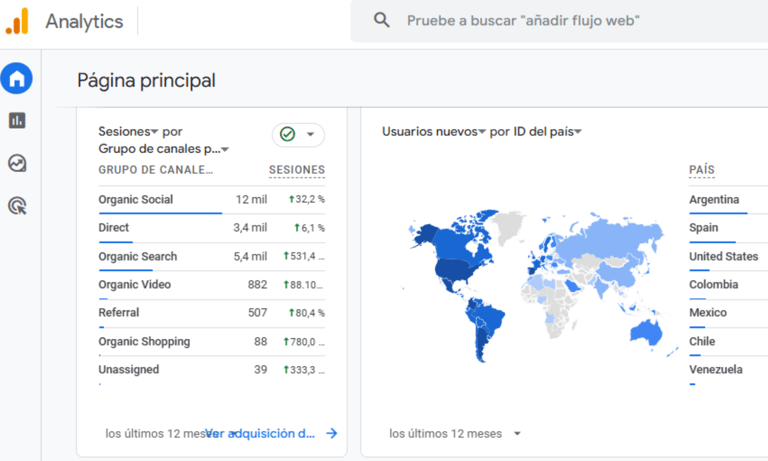The height and width of the screenshot is (461, 768).
Task: Select United States in the country list
Action: point(723,256)
